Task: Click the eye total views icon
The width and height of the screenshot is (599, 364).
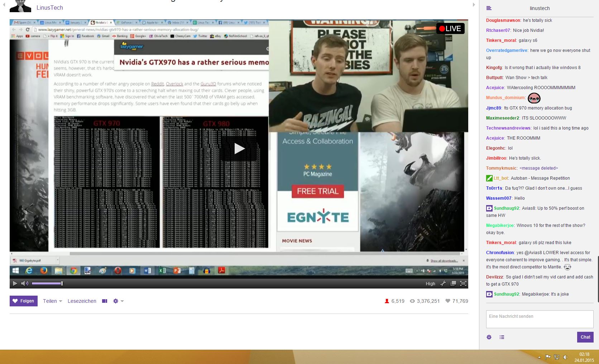Action: (412, 301)
